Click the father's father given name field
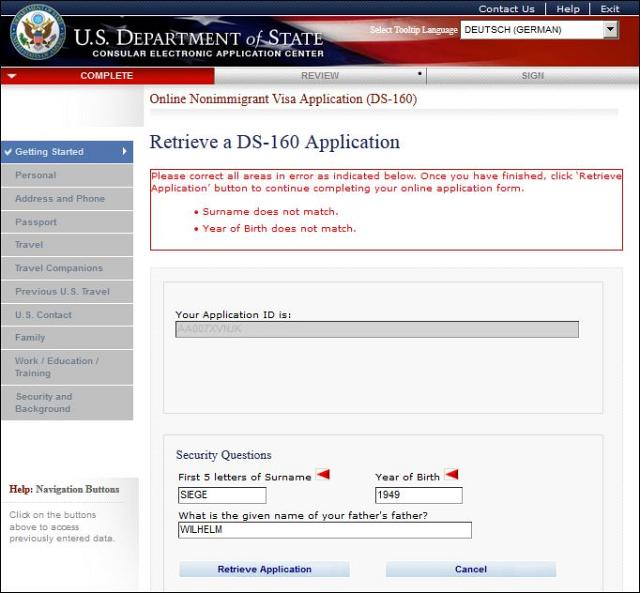The width and height of the screenshot is (640, 593). [x=324, y=530]
